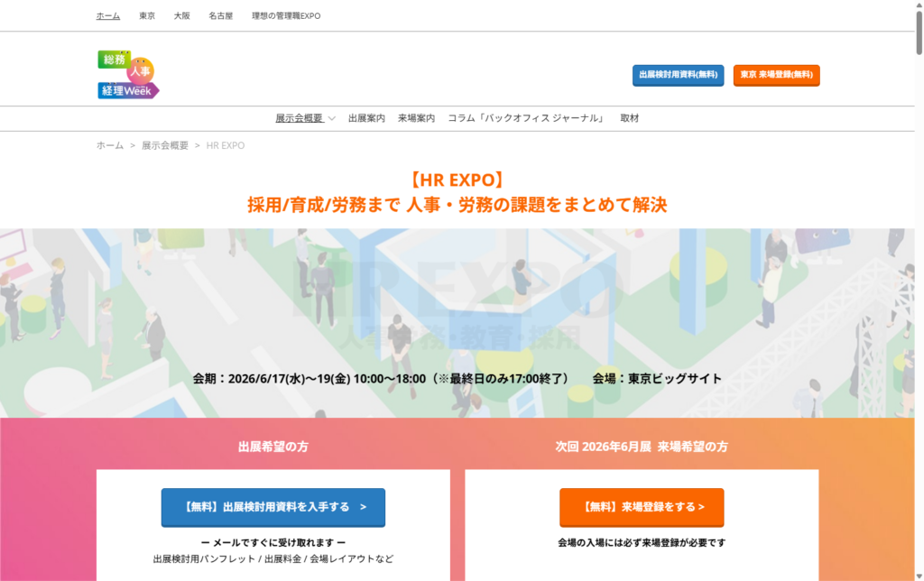Click the blue 出展検討用資料(無料) header button
The width and height of the screenshot is (924, 581).
point(678,75)
